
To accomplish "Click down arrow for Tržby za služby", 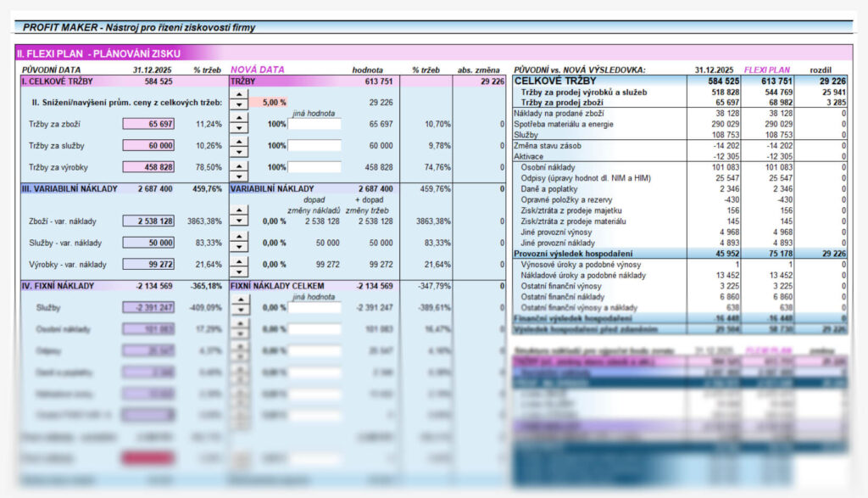I will [238, 151].
